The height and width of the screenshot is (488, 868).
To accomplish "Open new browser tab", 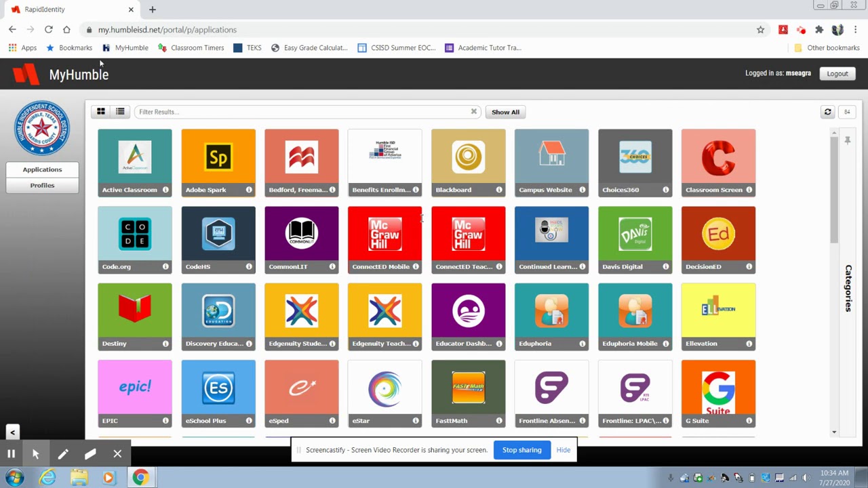I will point(152,9).
